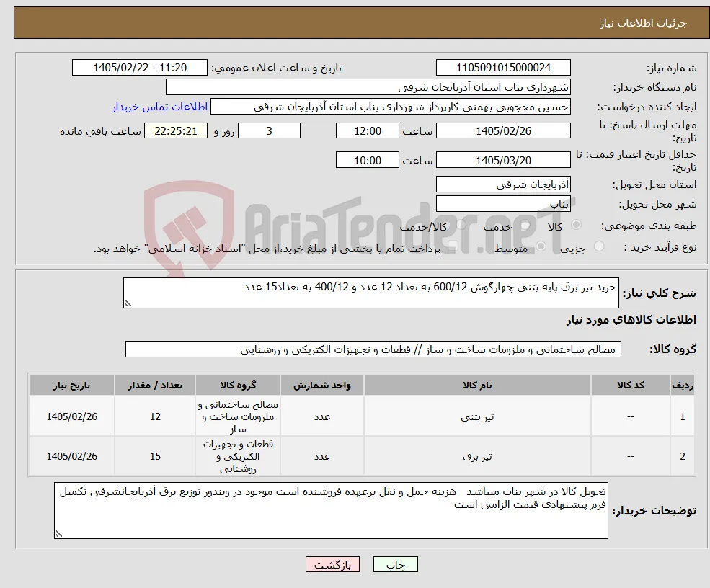710x588 pixels.
Task: Click the buyer organization name field
Action: [368, 87]
